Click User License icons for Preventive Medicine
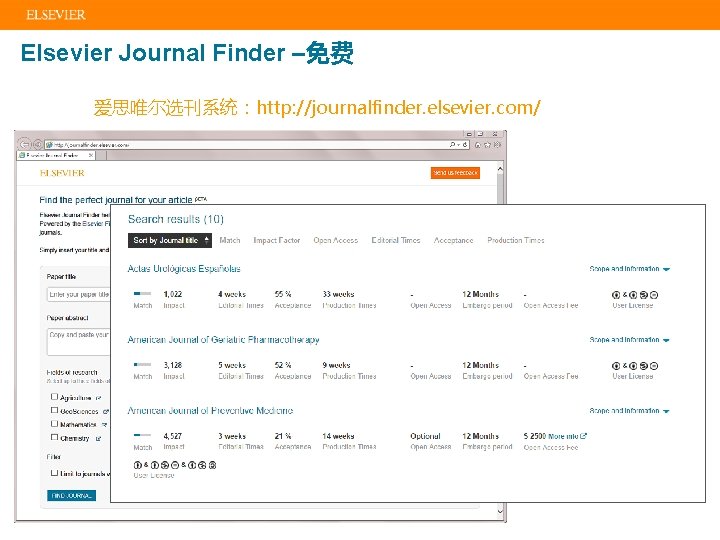720x540 pixels. [174, 465]
